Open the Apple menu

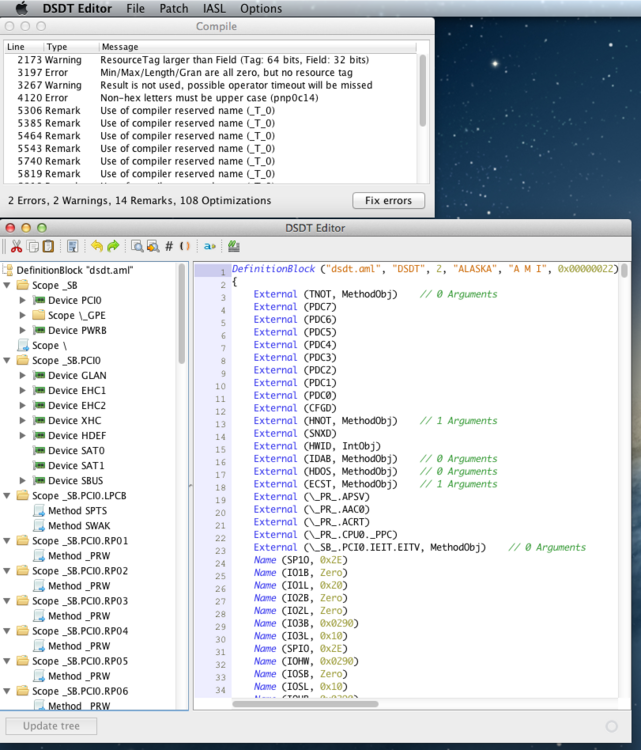tap(22, 9)
